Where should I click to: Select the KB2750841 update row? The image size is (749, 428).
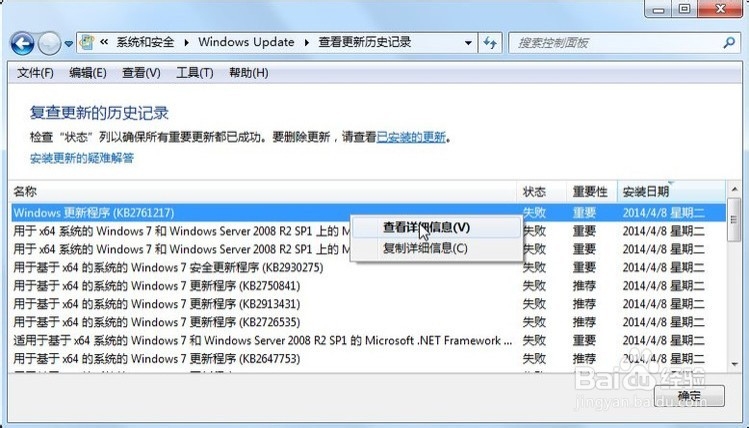[x=368, y=286]
